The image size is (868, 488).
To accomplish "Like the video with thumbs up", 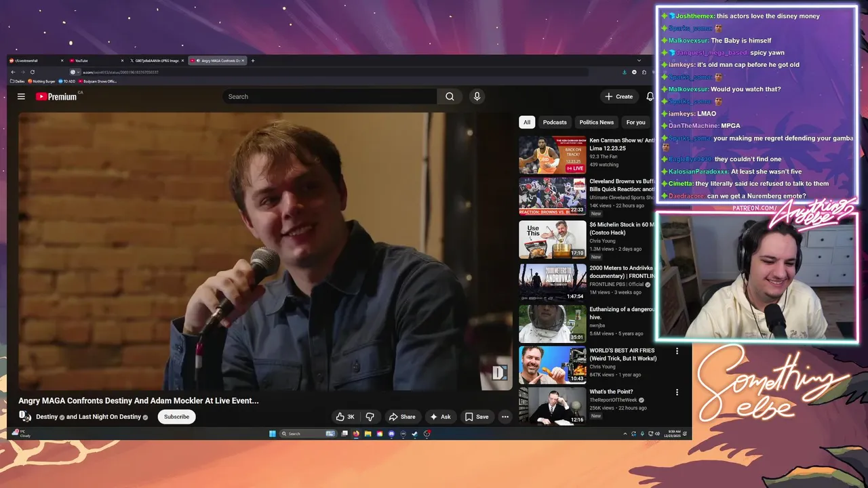I will click(345, 417).
